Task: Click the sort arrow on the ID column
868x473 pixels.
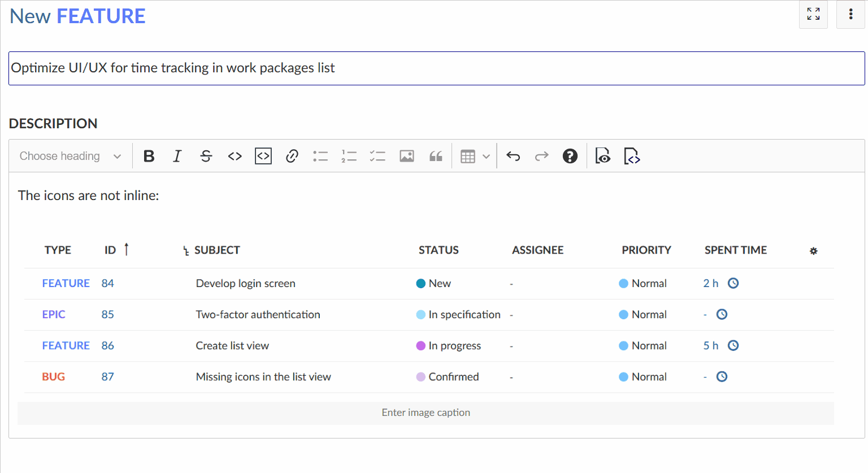Action: 127,249
